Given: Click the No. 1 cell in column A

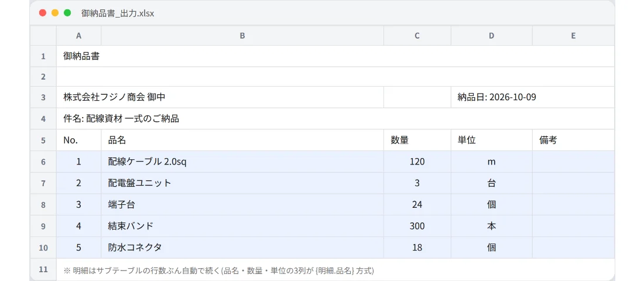Looking at the screenshot, I should pos(79,162).
